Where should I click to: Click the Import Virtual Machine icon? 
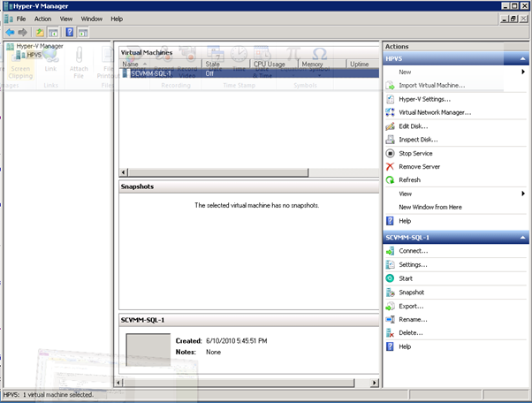(x=391, y=86)
